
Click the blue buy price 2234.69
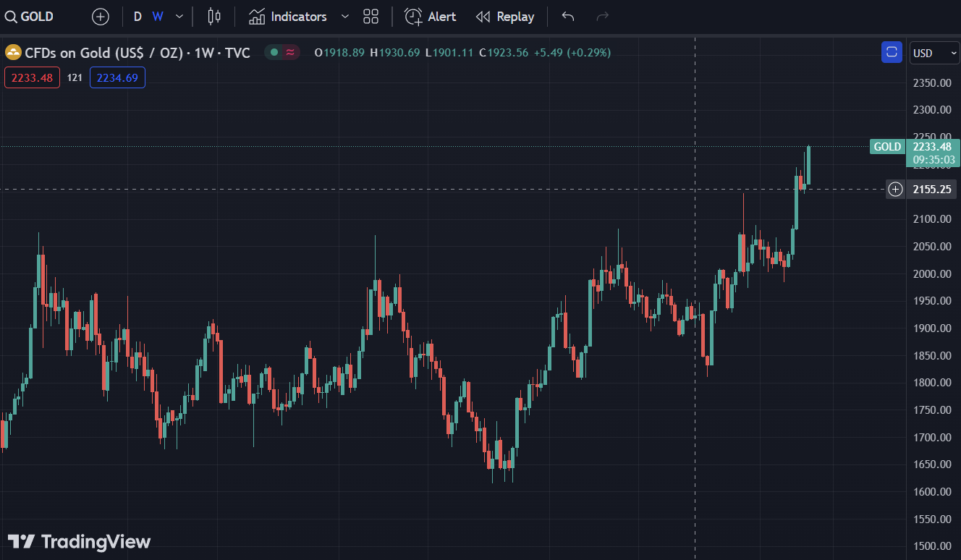coord(117,77)
